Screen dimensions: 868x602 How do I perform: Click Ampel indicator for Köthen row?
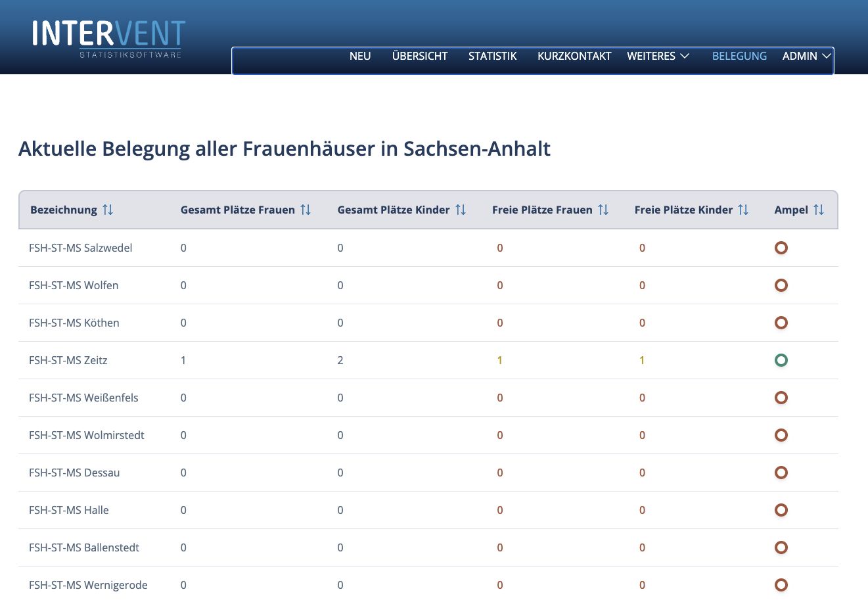coord(781,323)
